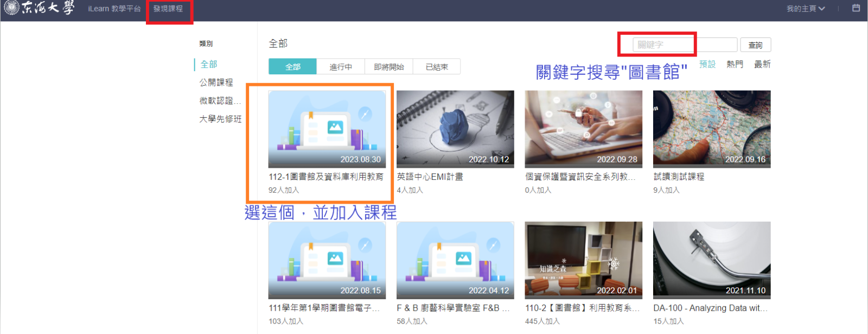Open 112-1圖書館及資料庫利用教育 course thumbnail
868x334 pixels.
click(x=327, y=129)
